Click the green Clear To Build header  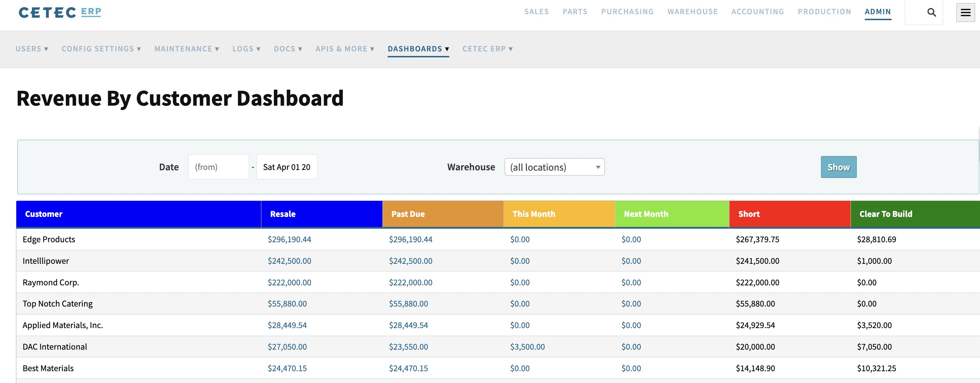[885, 214]
